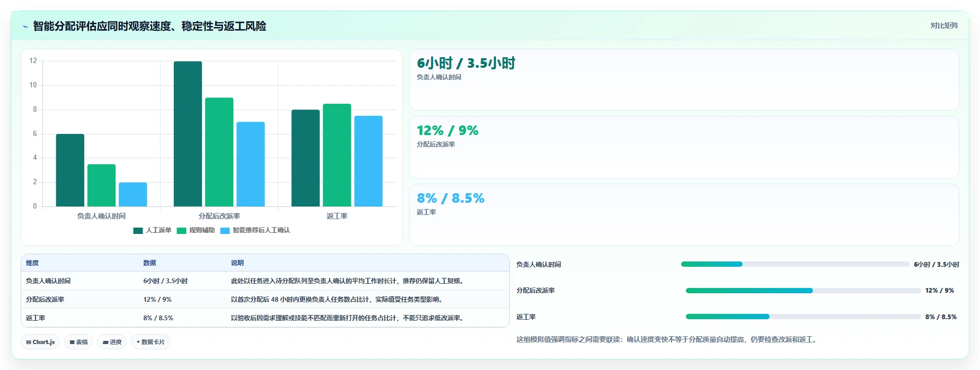The image size is (980, 370).
Task: Click the 说明 table column header
Action: [237, 263]
